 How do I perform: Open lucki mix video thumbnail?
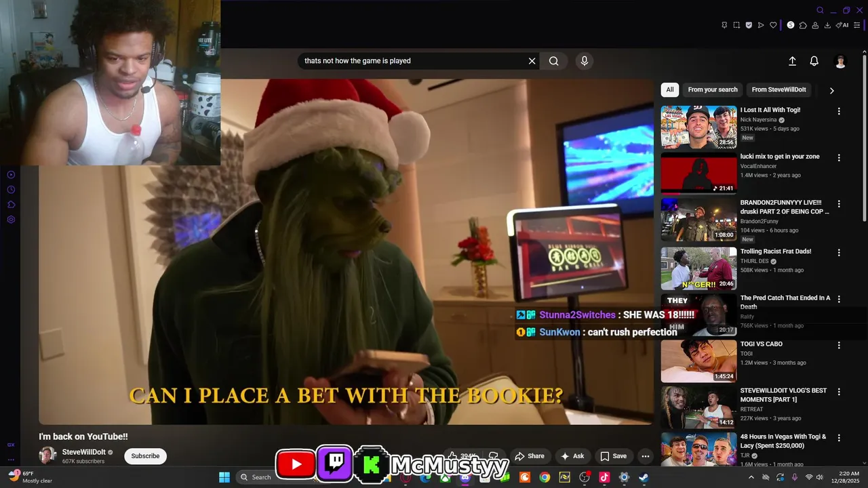pyautogui.click(x=698, y=173)
